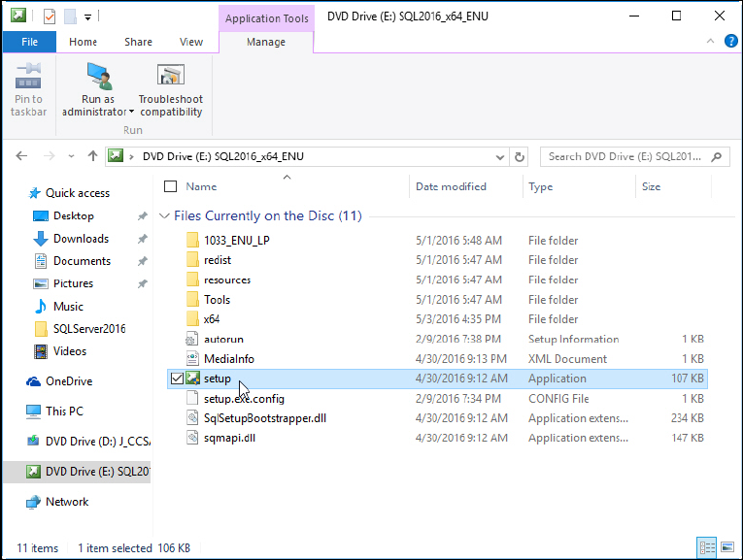
Task: Open OneDrive in the navigation pane
Action: [69, 381]
